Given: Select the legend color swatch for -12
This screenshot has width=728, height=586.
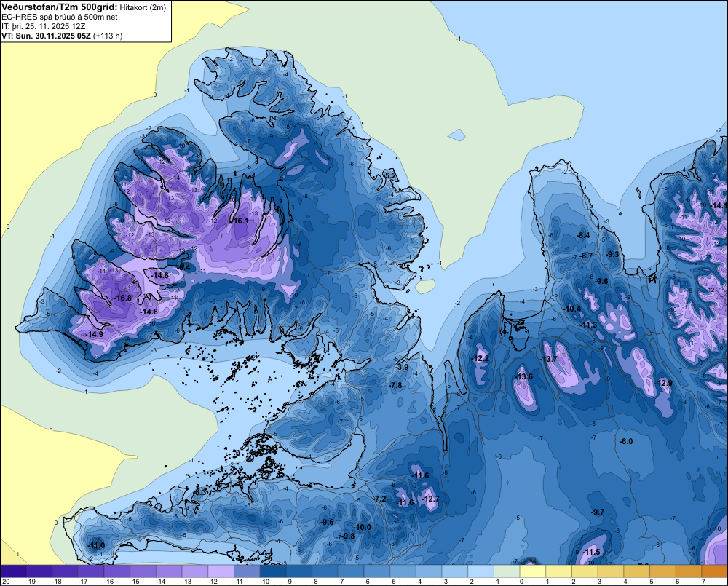Looking at the screenshot, I should point(221,571).
